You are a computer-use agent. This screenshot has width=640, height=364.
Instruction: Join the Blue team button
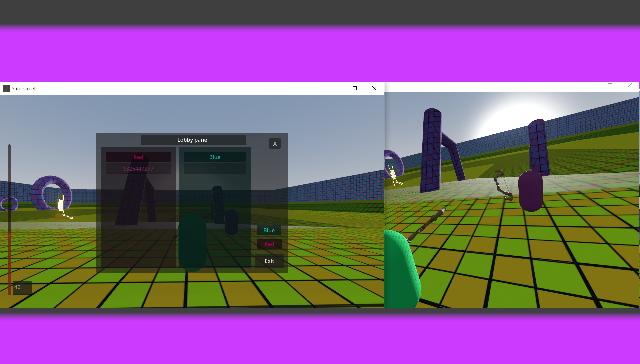click(269, 230)
